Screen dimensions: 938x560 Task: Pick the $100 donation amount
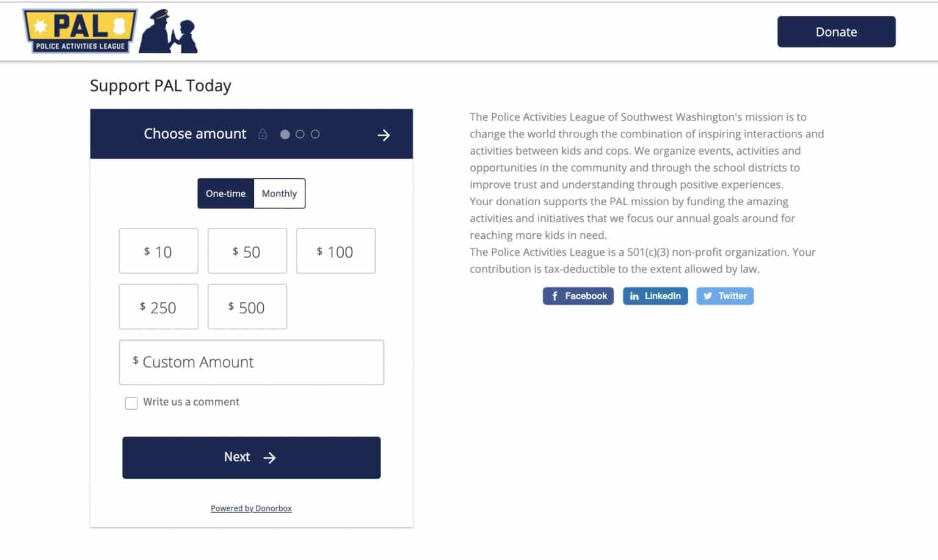[x=336, y=251]
